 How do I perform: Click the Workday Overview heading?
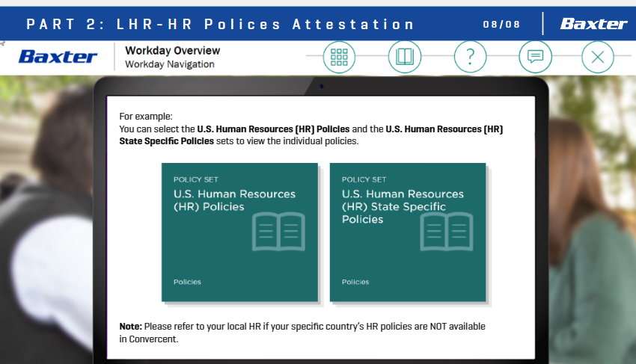(x=172, y=51)
